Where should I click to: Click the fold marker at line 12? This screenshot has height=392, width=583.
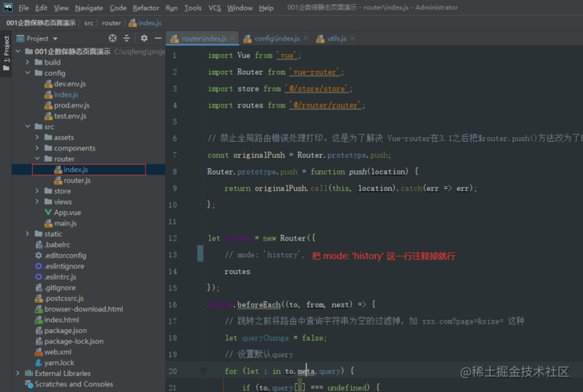click(x=203, y=238)
